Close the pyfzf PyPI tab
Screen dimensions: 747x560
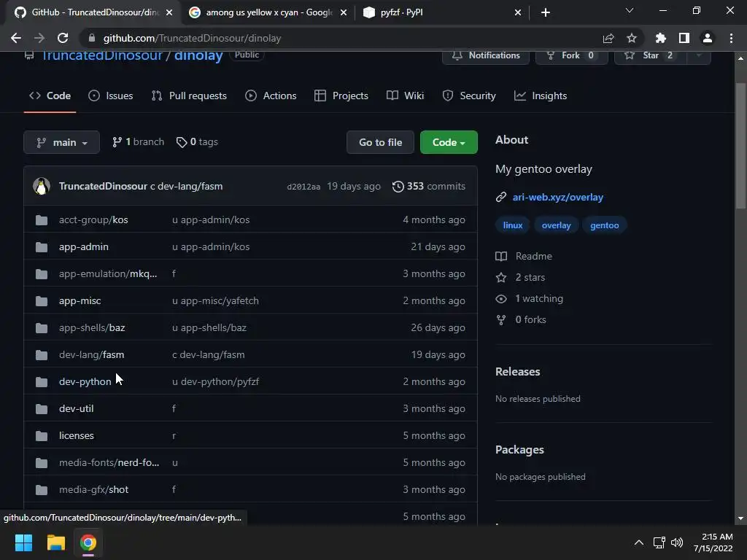(x=518, y=12)
